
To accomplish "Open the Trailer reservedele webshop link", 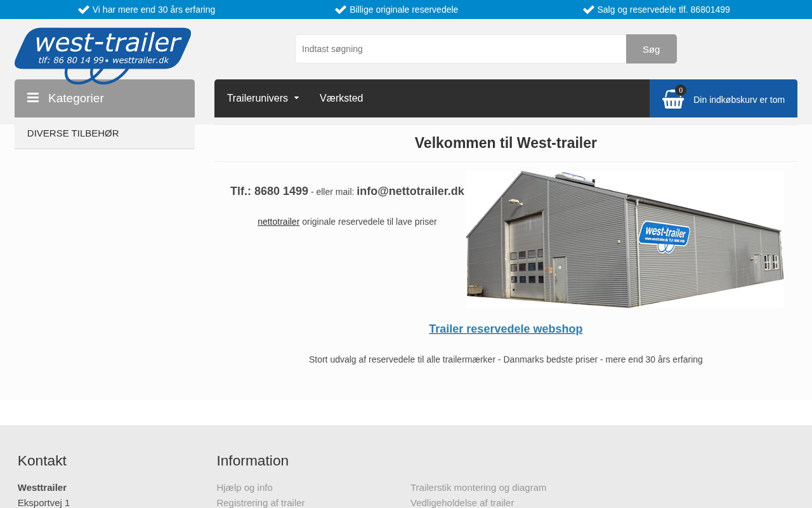I will pos(506,329).
